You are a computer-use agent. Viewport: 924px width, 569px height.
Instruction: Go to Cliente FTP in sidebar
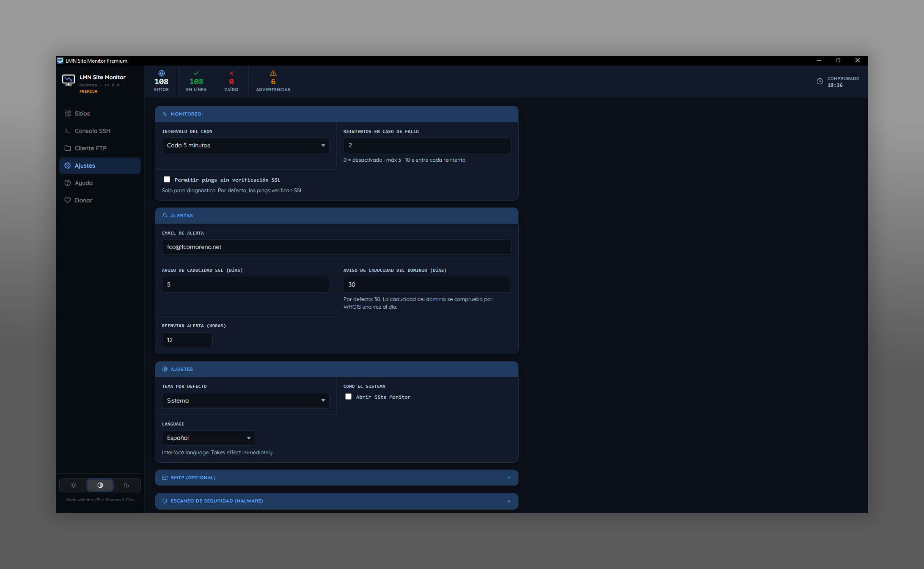(x=90, y=148)
